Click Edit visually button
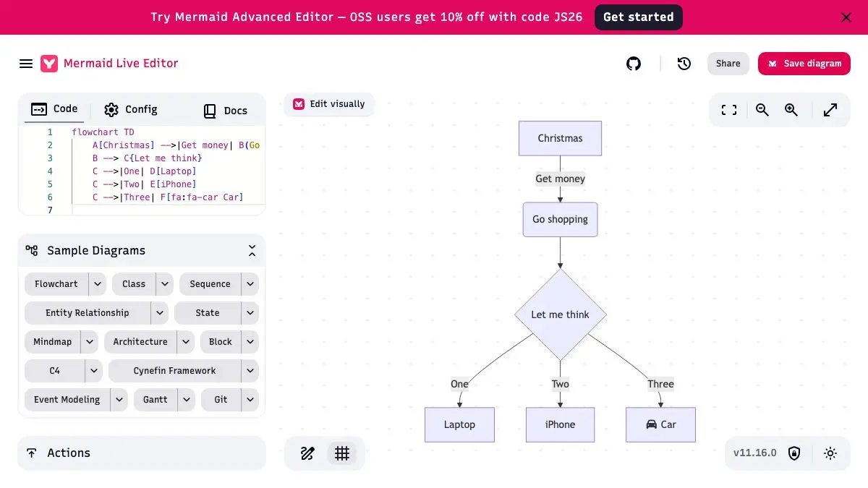868x488 pixels. [x=329, y=104]
